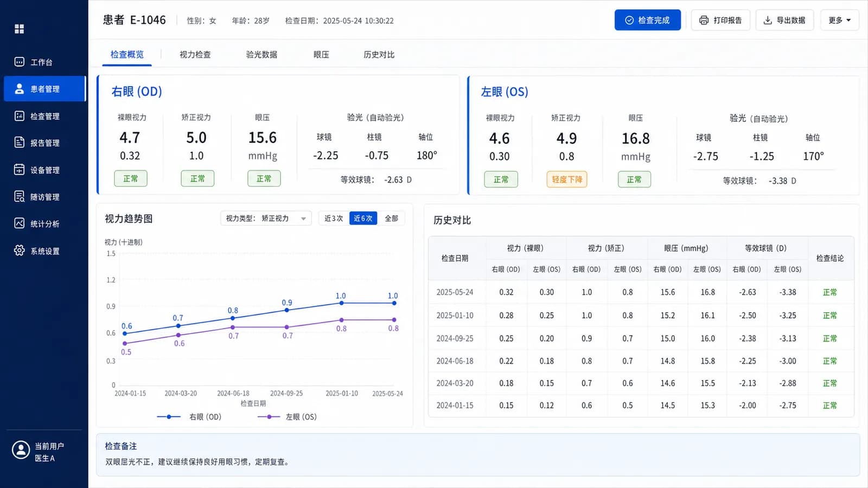Select the 近3次 range option

(334, 218)
